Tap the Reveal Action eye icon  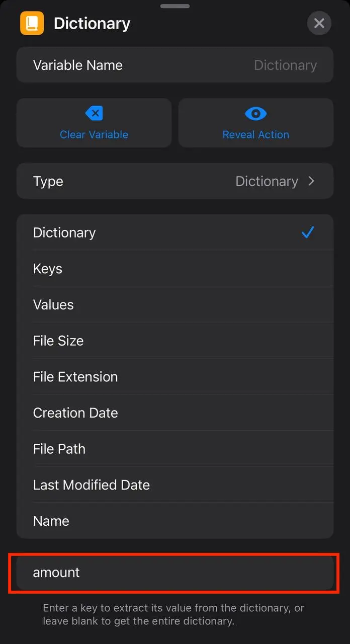pos(255,114)
